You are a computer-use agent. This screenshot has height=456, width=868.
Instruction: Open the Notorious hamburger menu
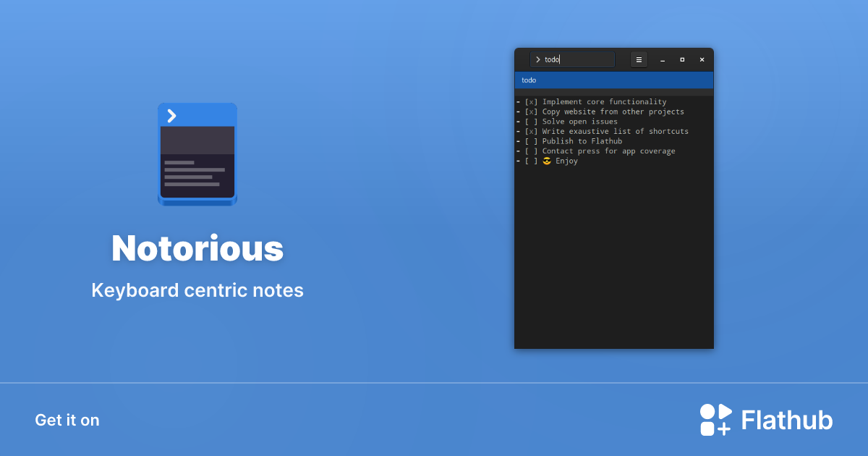click(x=639, y=59)
